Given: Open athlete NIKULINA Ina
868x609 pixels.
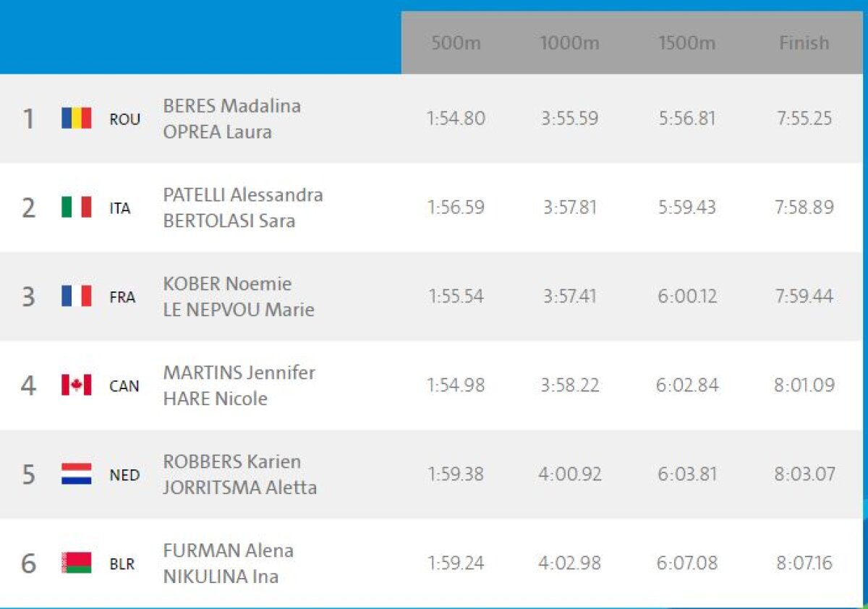Looking at the screenshot, I should [221, 577].
